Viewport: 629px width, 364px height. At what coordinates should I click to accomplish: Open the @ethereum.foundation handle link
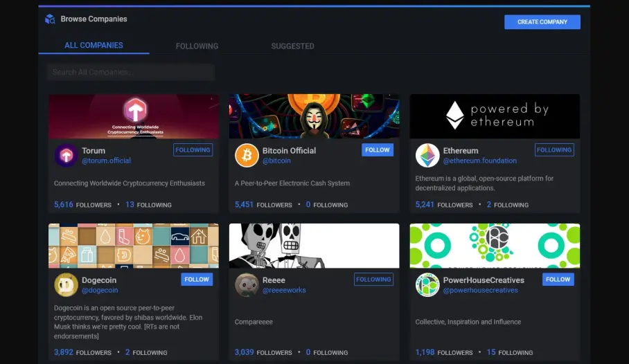coord(480,161)
